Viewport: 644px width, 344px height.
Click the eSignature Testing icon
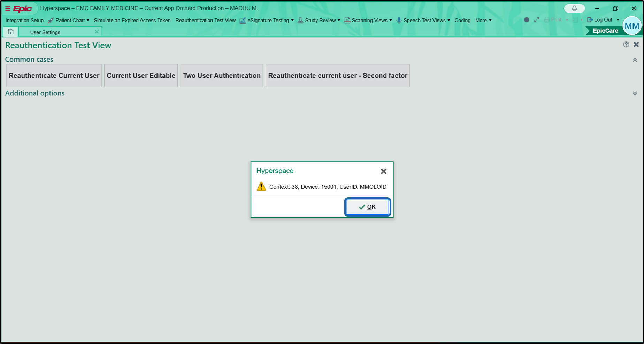tap(243, 21)
